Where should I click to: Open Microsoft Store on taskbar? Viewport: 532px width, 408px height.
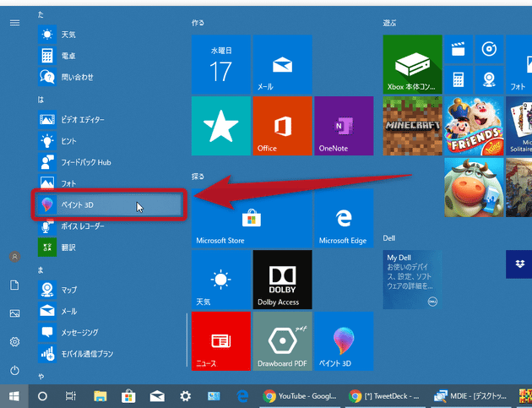[x=128, y=396]
